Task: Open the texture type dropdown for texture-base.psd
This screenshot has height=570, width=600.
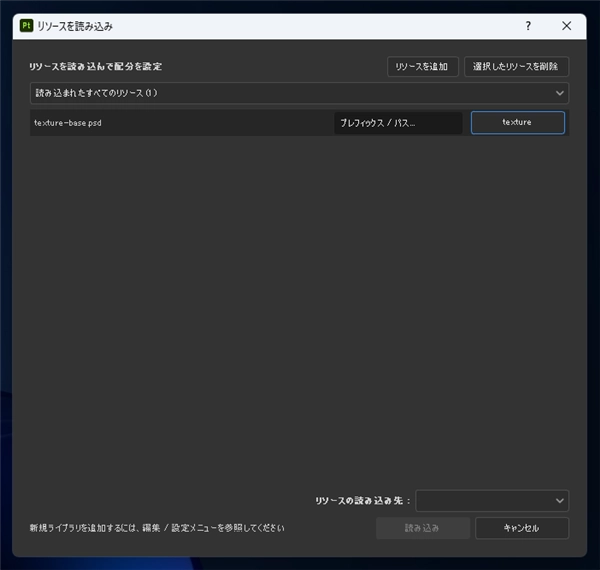Action: (517, 122)
